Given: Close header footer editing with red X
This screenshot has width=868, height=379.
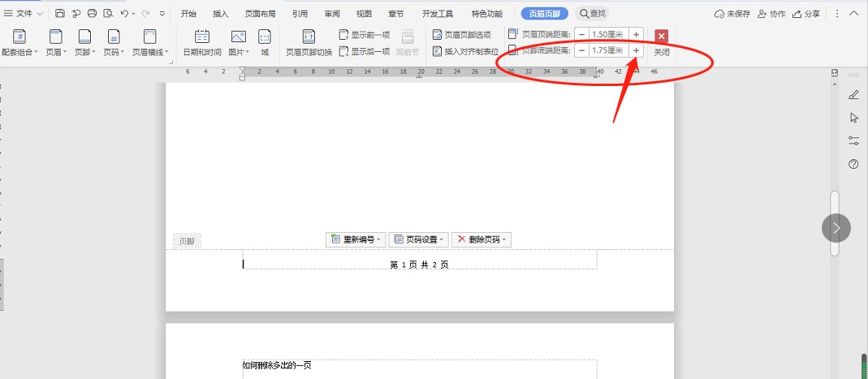Looking at the screenshot, I should (x=662, y=36).
